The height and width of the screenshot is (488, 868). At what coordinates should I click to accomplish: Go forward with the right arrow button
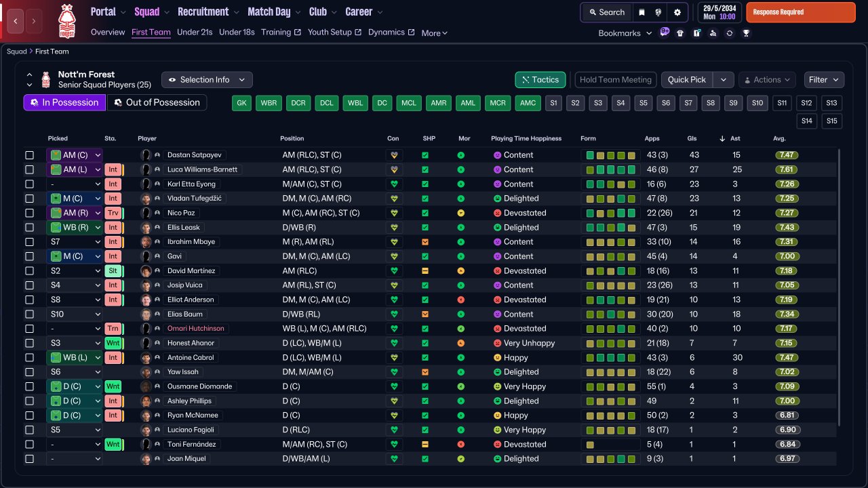(33, 21)
